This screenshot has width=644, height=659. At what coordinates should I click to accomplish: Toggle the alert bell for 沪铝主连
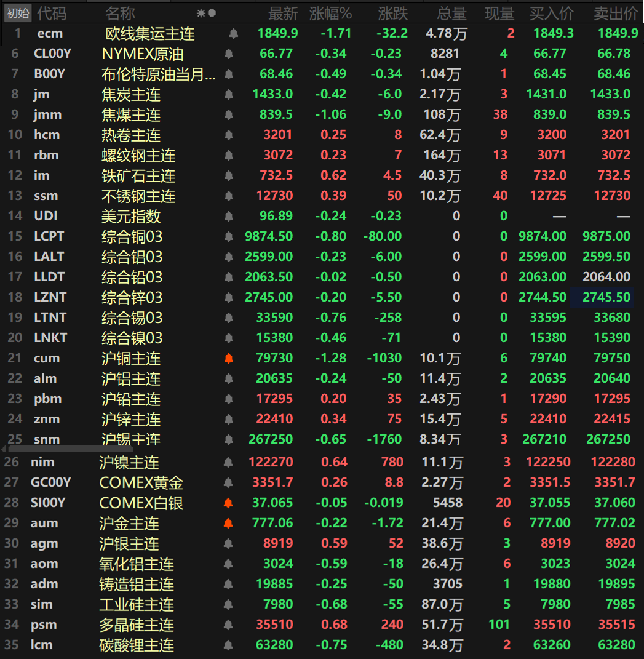[x=229, y=378]
